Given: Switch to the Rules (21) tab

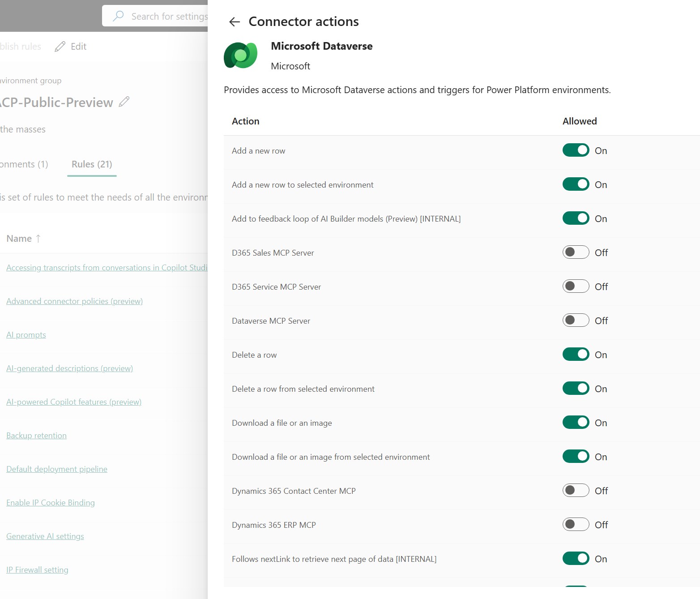Looking at the screenshot, I should pyautogui.click(x=92, y=164).
